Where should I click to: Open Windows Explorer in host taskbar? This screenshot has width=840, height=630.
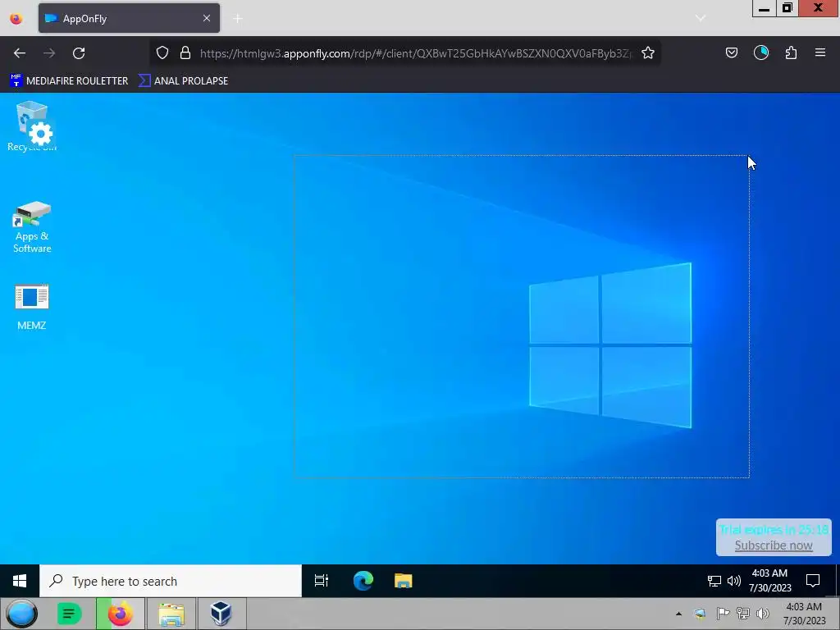[x=171, y=614]
